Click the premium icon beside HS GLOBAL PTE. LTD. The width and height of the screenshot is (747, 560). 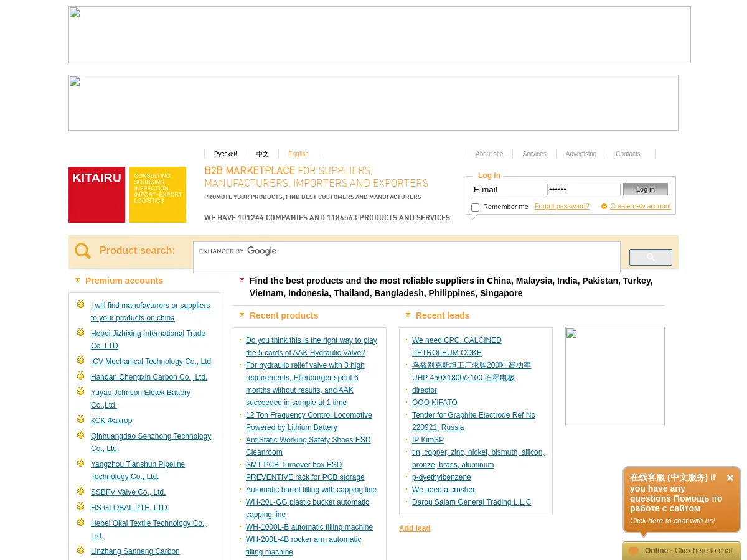80,506
